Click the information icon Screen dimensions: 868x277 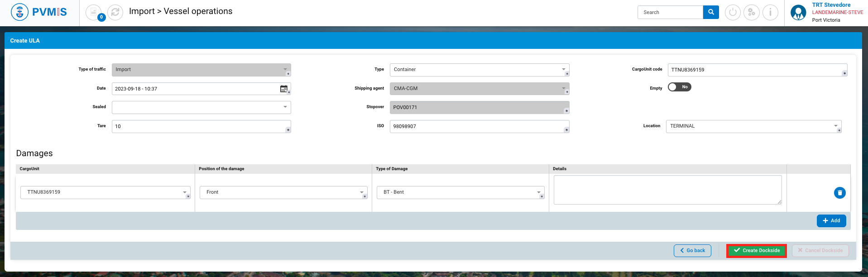click(x=770, y=12)
